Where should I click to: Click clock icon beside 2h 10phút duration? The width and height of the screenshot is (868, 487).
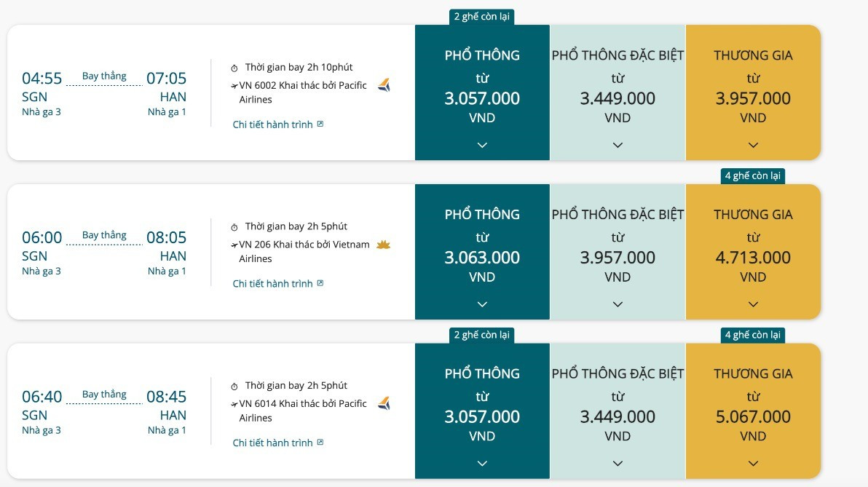(234, 68)
